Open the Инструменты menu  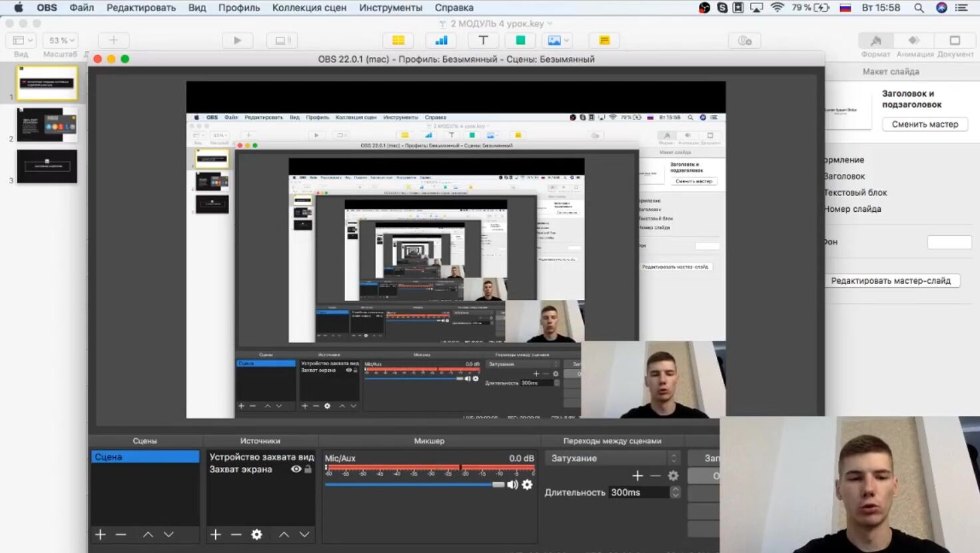pyautogui.click(x=391, y=8)
